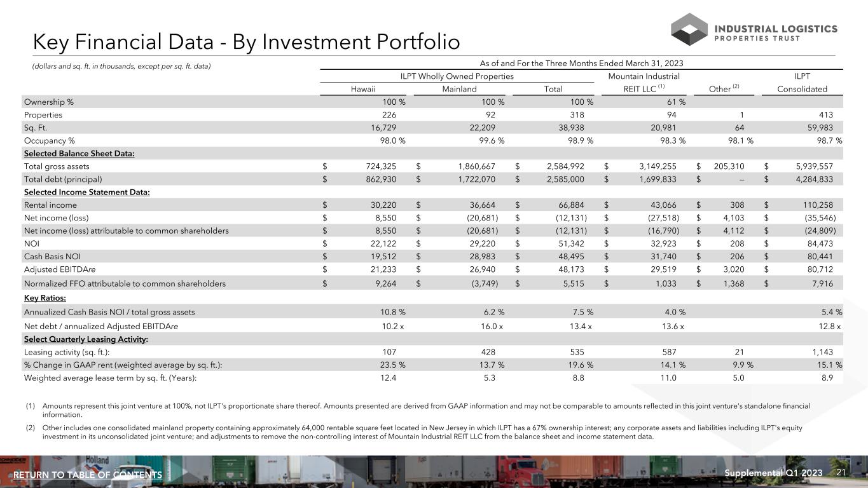Screen dimensions: 868x488
Task: Click the Selected Income Statement Data heading
Action: (86, 192)
